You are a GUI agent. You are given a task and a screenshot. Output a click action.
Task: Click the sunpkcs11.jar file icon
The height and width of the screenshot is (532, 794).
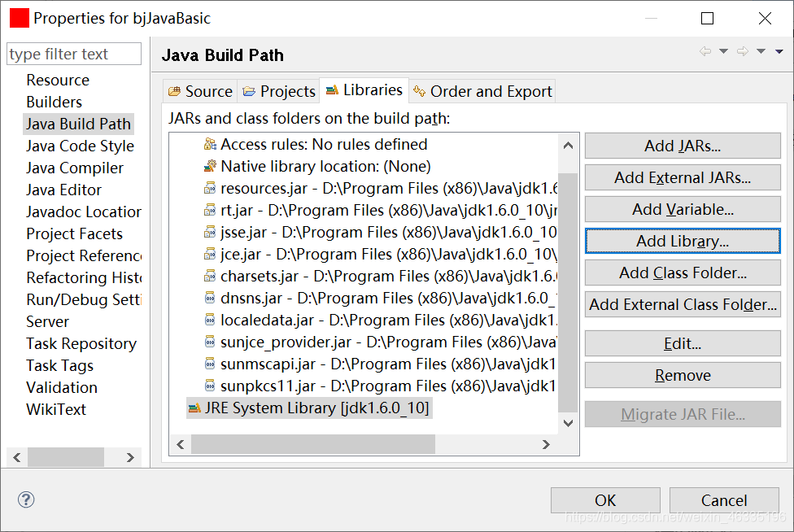coord(210,386)
